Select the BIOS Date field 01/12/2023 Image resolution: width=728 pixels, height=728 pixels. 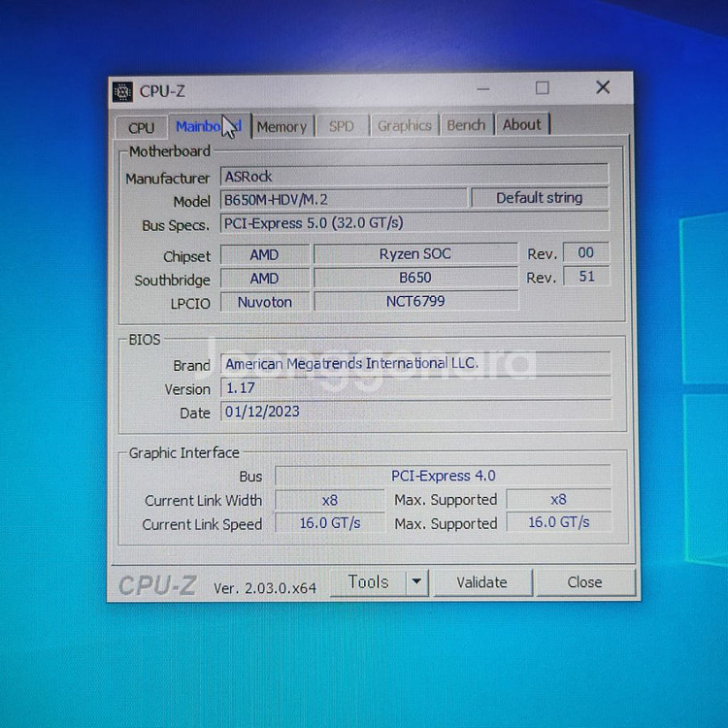415,411
